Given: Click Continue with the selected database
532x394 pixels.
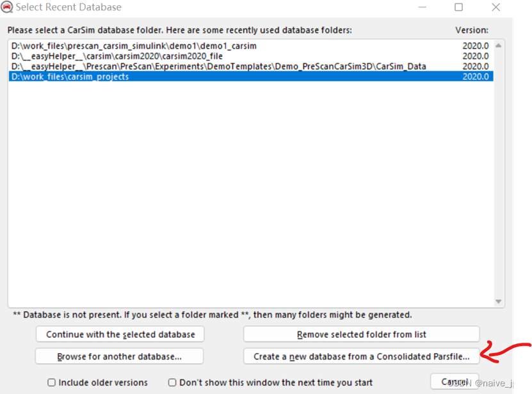Looking at the screenshot, I should [120, 335].
